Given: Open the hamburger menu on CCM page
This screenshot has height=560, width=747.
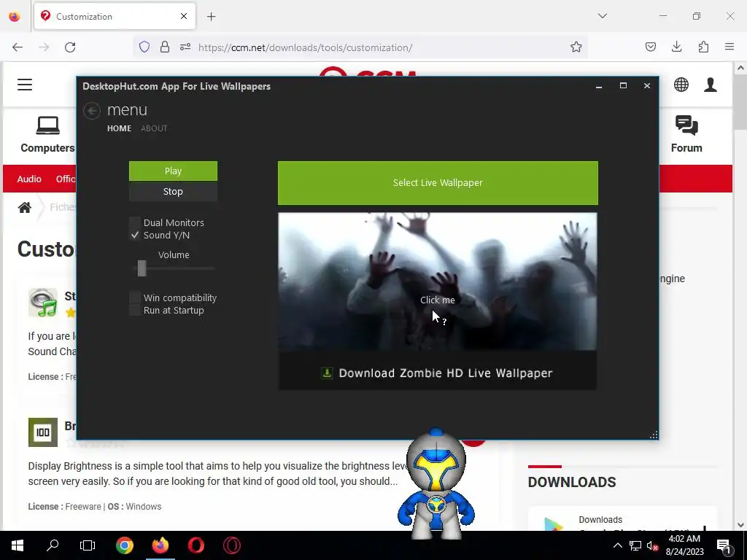Looking at the screenshot, I should coord(25,85).
